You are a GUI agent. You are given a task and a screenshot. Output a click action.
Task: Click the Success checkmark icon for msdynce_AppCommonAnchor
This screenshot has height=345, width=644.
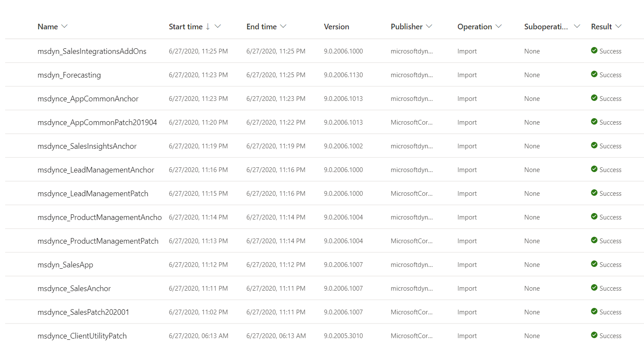point(594,98)
